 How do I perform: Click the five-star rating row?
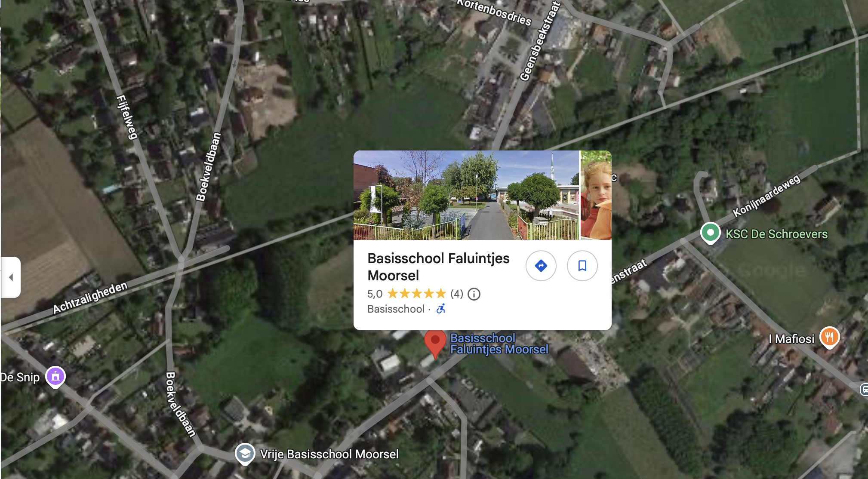click(x=416, y=294)
